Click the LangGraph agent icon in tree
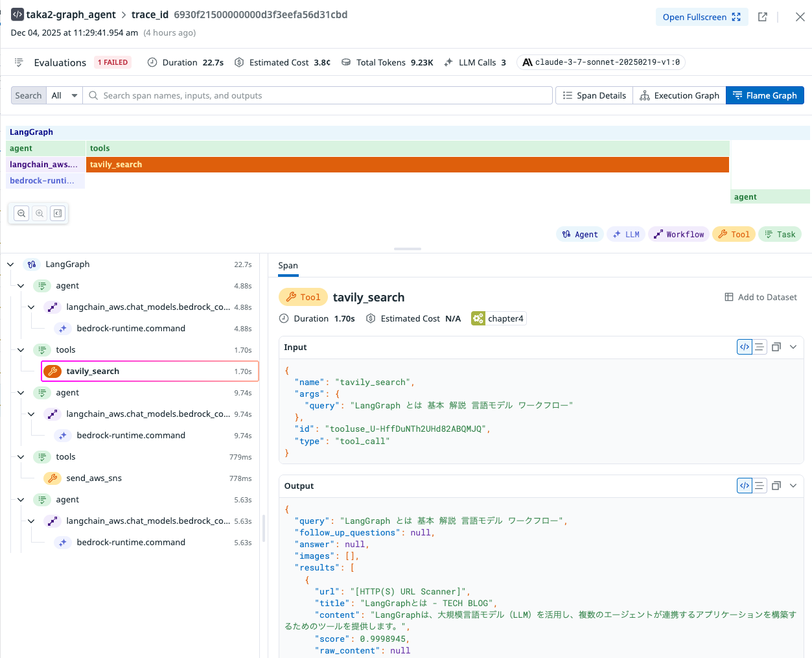The image size is (812, 658). pyautogui.click(x=32, y=264)
